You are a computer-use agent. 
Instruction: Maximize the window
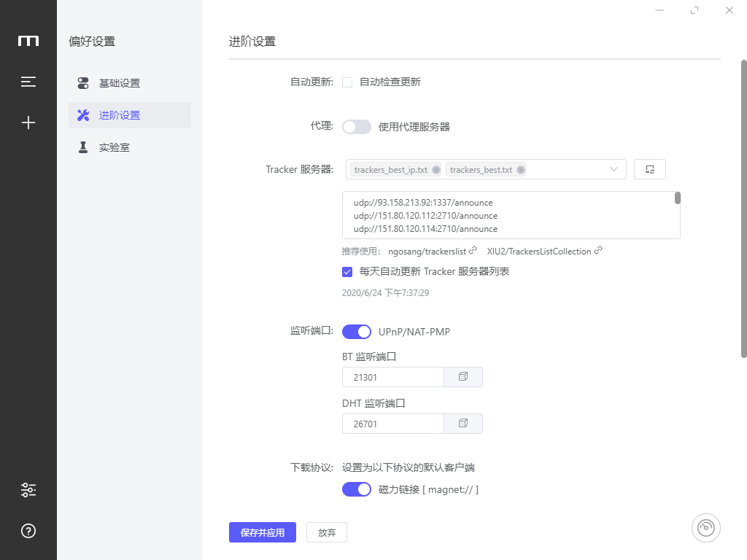(x=694, y=10)
